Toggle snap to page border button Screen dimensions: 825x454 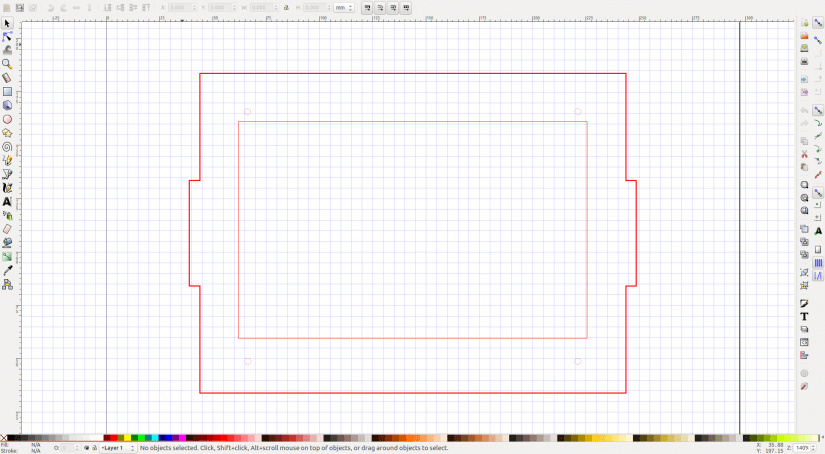pos(818,250)
